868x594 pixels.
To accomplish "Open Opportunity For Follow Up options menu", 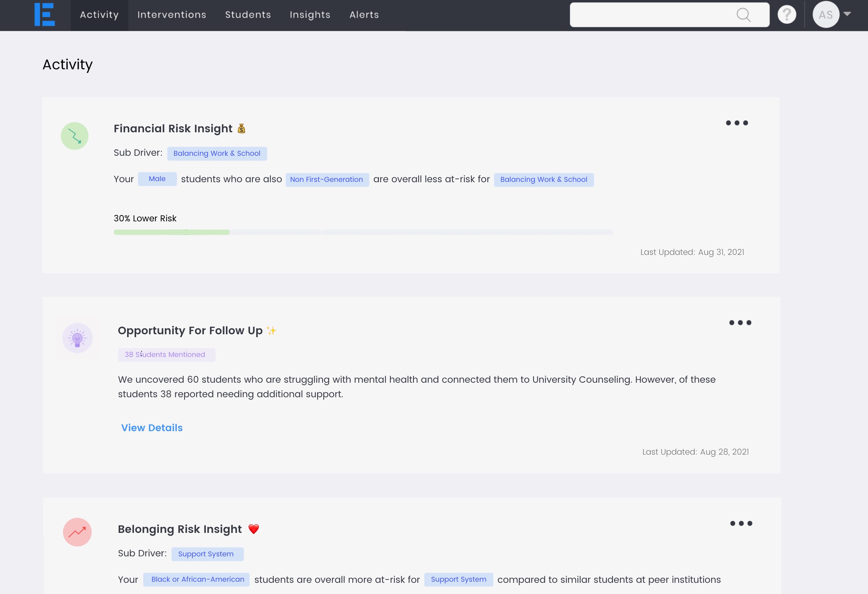I will point(740,323).
